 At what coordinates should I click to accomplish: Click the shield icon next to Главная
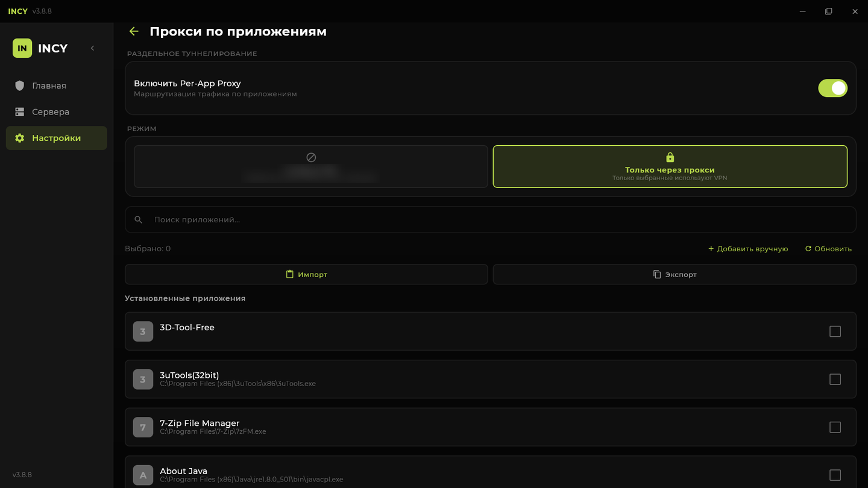point(20,86)
